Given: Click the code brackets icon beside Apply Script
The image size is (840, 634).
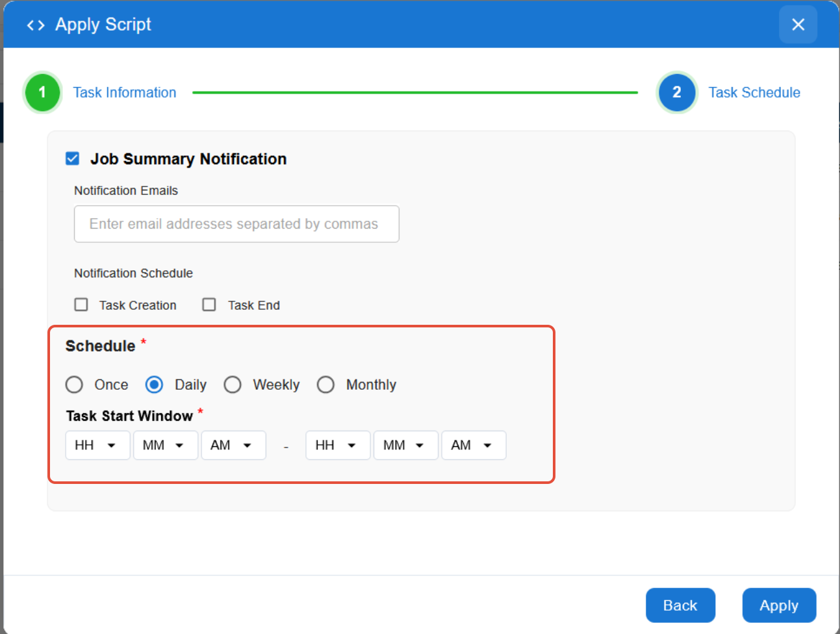Looking at the screenshot, I should [x=36, y=25].
